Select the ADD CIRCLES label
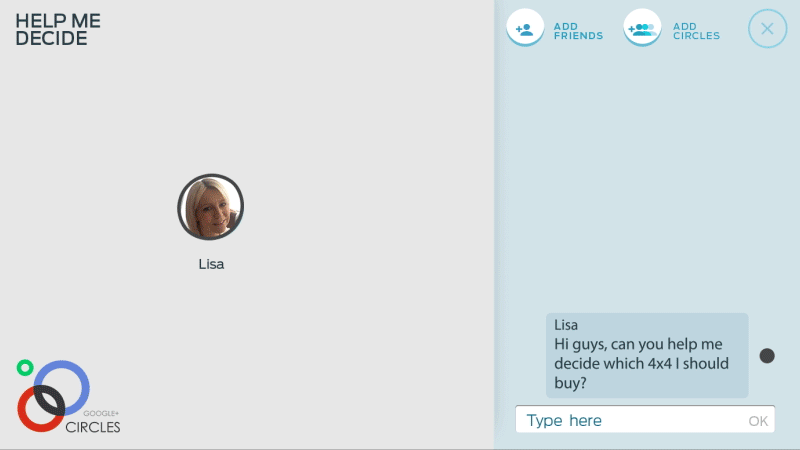The height and width of the screenshot is (450, 800). (x=696, y=31)
